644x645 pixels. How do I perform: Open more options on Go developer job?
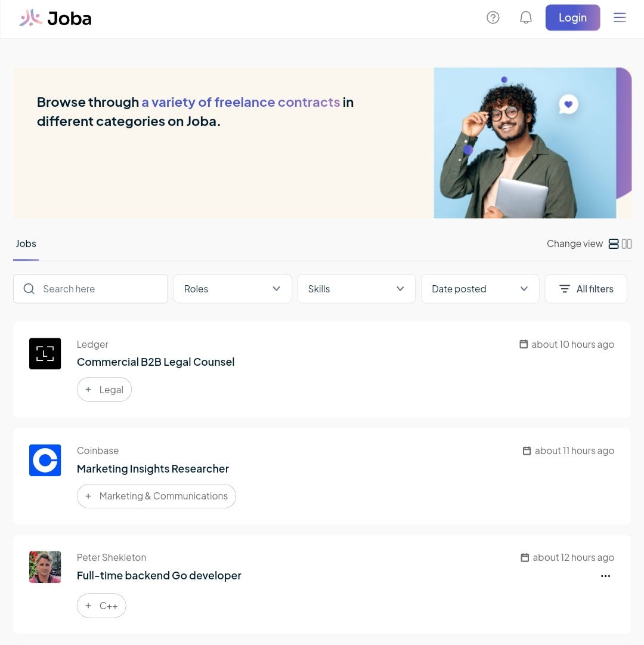tap(605, 576)
